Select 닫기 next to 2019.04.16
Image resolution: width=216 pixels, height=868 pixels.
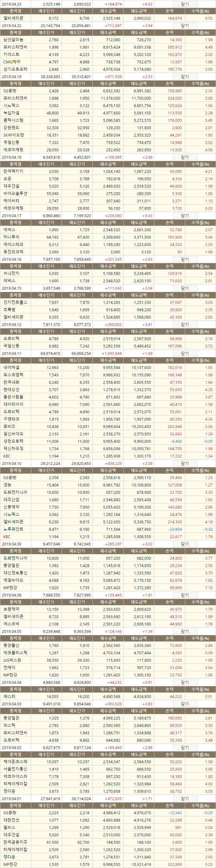click(185, 260)
